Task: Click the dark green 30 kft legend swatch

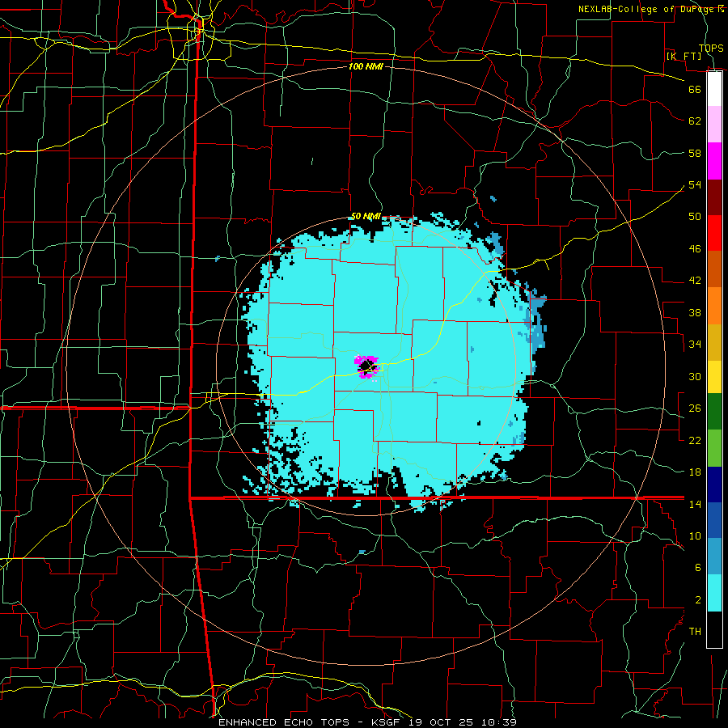Action: point(714,412)
